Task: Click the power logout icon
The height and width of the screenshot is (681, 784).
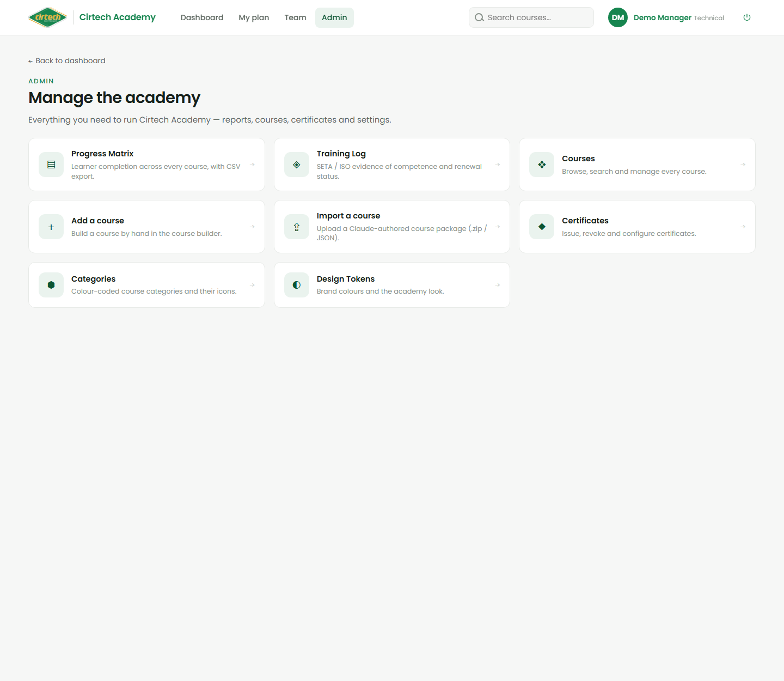Action: 747,17
